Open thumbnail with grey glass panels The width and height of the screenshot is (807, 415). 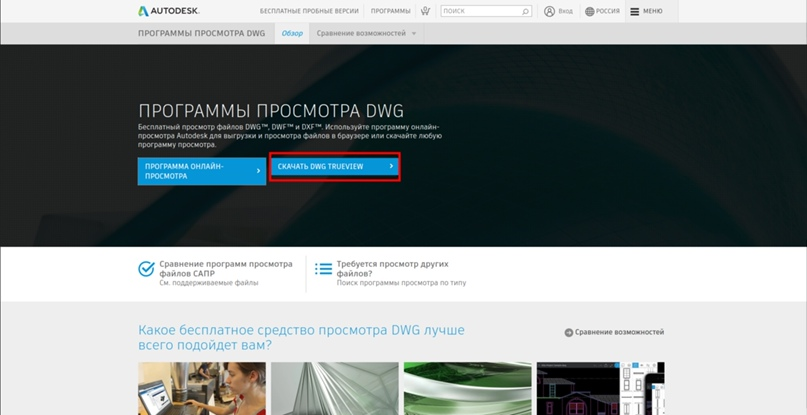[x=335, y=388]
